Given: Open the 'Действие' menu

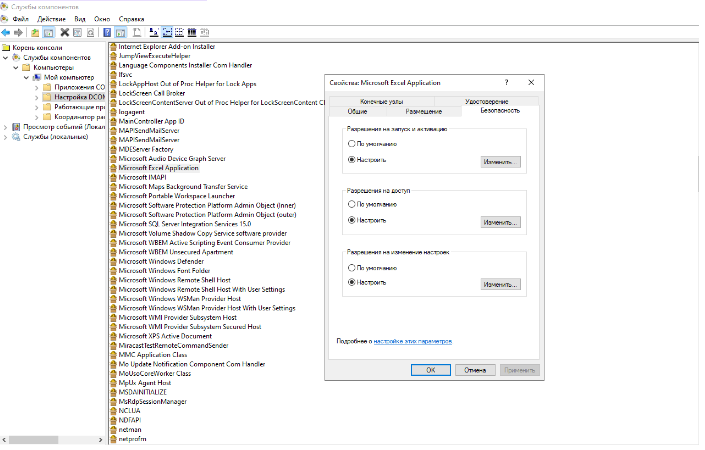Looking at the screenshot, I should click(51, 19).
